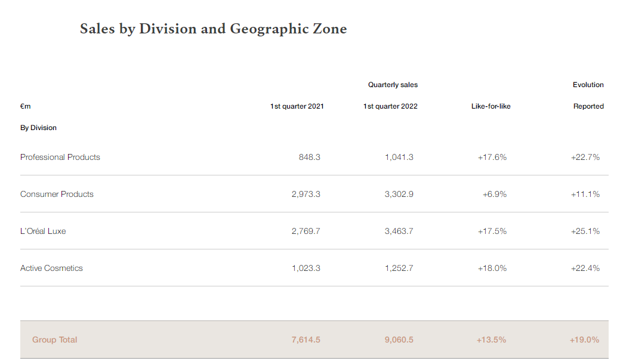Click the Consumer Products row label

(x=57, y=194)
